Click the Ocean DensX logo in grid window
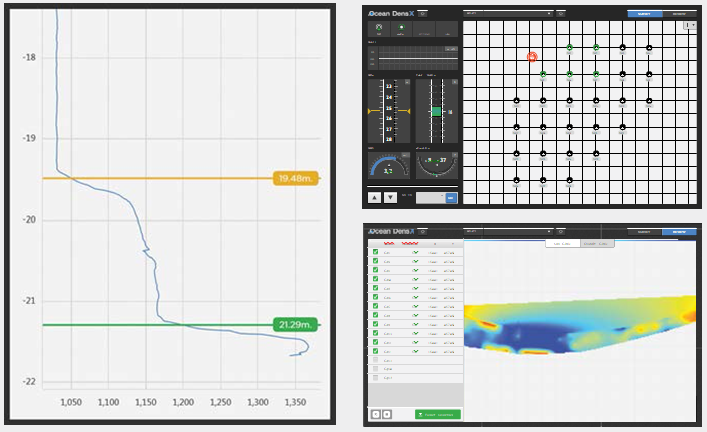Screen dimensions: 707x432 [x=391, y=14]
